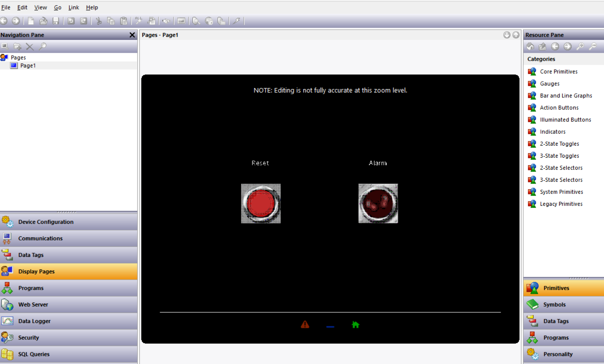The height and width of the screenshot is (364, 604).
Task: Click the Undo icon in the toolbar
Action: (x=71, y=21)
